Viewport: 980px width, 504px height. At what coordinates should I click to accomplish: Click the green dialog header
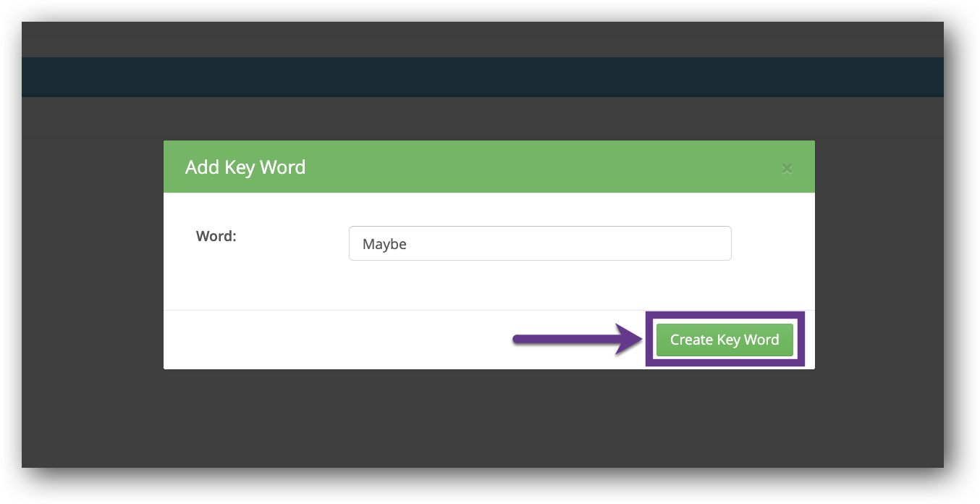click(489, 167)
